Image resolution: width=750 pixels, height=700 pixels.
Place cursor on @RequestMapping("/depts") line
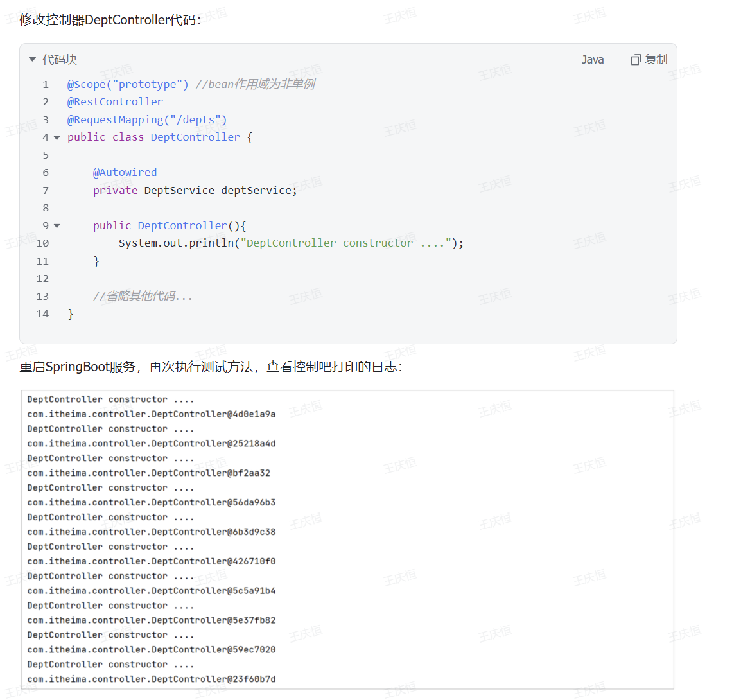147,120
